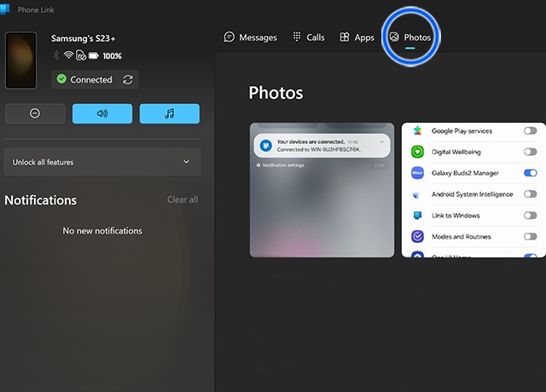Click the Android System Intelligence icon
Viewport: 546px width, 392px height.
[x=416, y=194]
